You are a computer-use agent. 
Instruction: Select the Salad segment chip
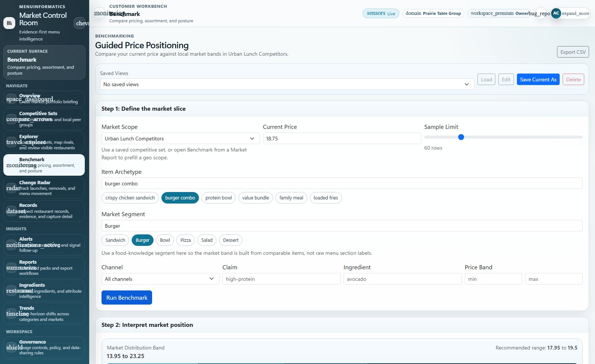(207, 240)
